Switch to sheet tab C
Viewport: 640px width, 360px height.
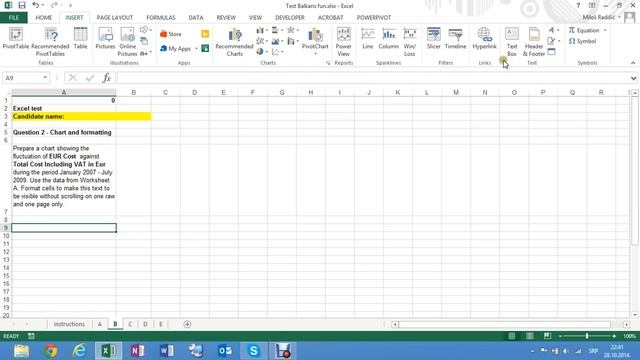[x=130, y=324]
